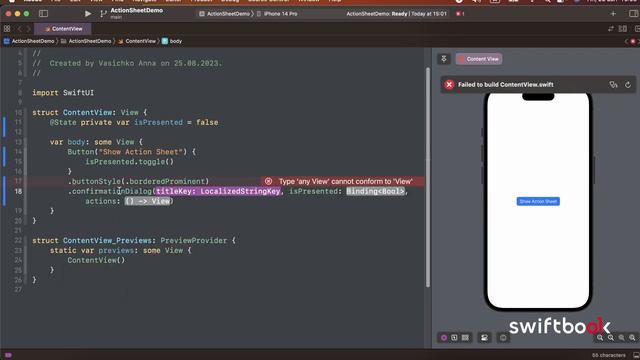640x360 pixels.
Task: Open the related items grid menu
Action: coord(7,29)
